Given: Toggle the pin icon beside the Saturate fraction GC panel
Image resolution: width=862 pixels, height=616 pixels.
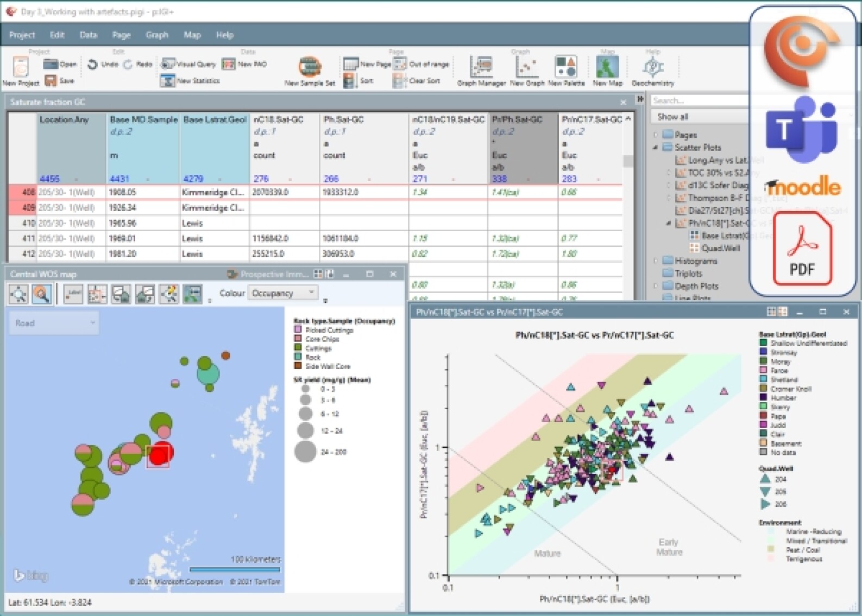Looking at the screenshot, I should (640, 99).
